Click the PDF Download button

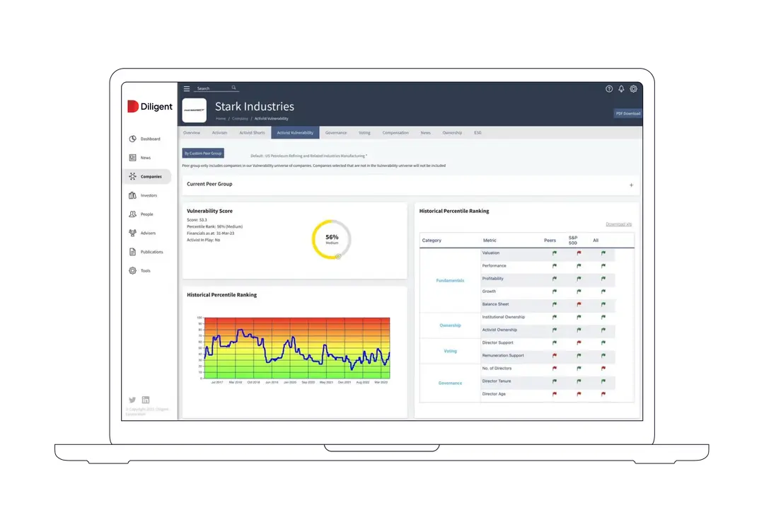point(628,112)
